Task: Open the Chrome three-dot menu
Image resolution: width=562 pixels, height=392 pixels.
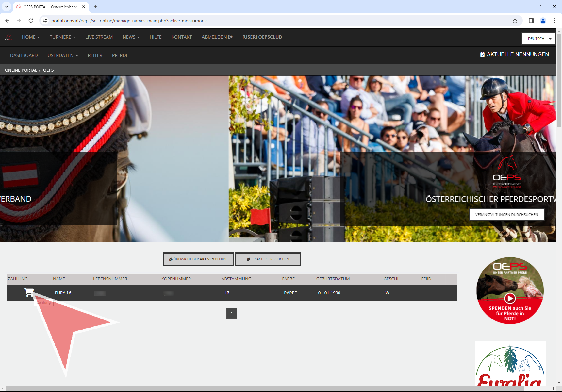Action: coord(555,21)
